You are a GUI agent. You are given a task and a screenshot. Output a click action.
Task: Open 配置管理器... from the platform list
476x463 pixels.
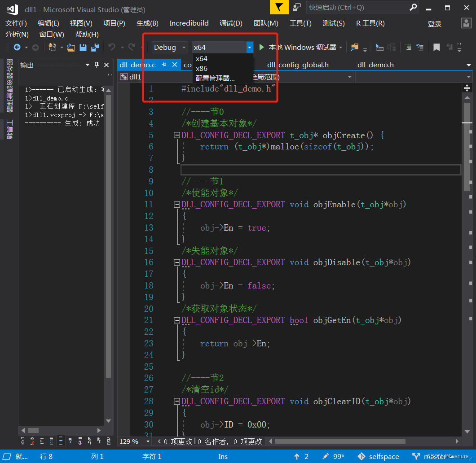(223, 78)
